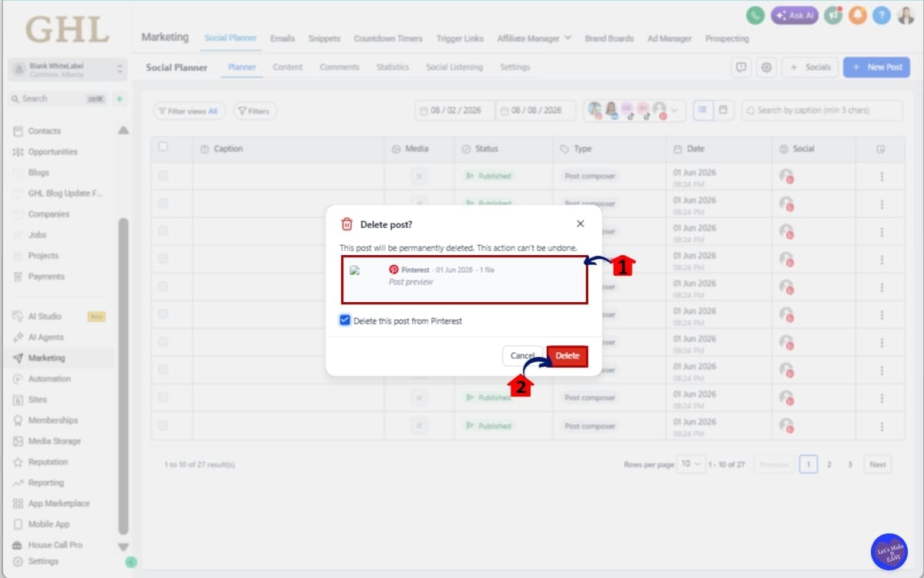The height and width of the screenshot is (578, 924).
Task: Click the sidebar scroll down arrow
Action: (x=123, y=546)
